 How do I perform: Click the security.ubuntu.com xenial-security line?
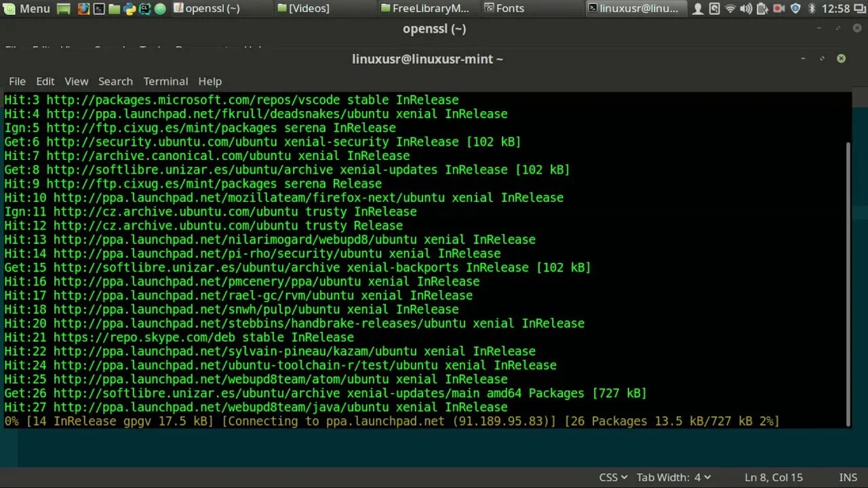click(x=262, y=142)
